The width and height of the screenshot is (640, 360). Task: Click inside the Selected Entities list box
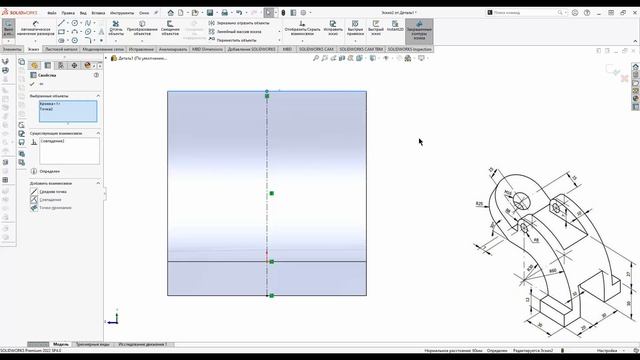pyautogui.click(x=68, y=111)
